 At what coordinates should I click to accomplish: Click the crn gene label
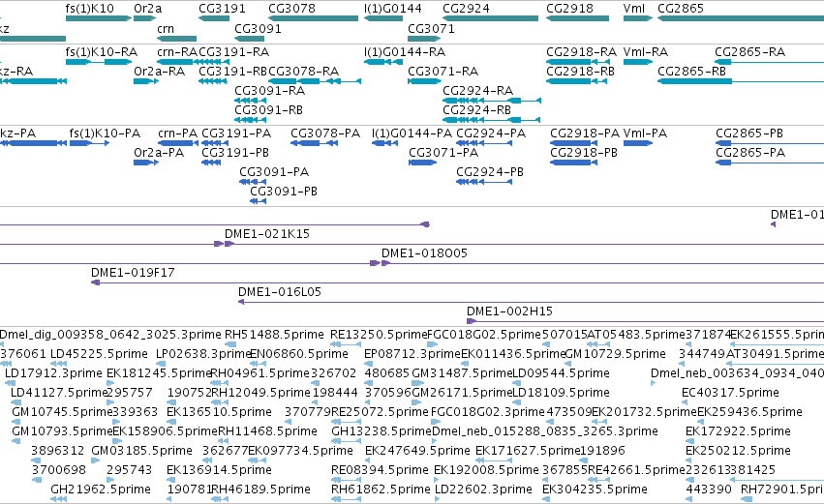(166, 29)
